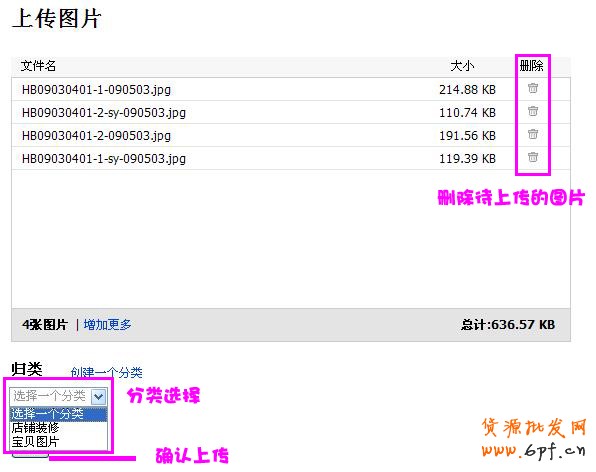The image size is (596, 472).
Task: Remove HB09030401-2-090503.jpg via trash icon
Action: pyautogui.click(x=533, y=134)
